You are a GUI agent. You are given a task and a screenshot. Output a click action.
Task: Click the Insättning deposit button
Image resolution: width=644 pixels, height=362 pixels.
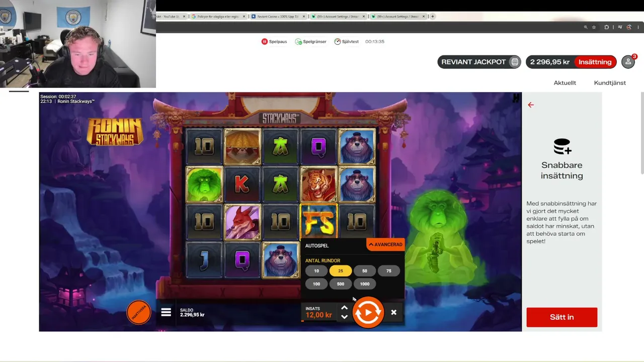[595, 62]
